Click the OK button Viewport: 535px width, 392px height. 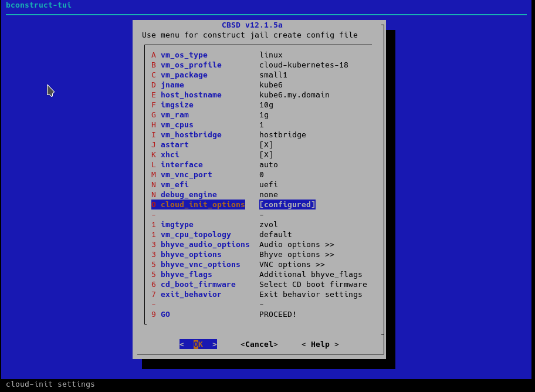pos(198,344)
